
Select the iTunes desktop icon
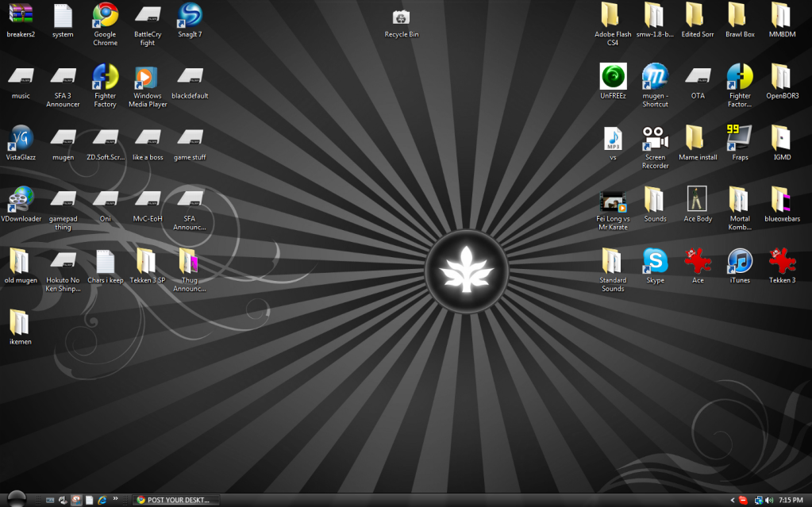point(739,260)
